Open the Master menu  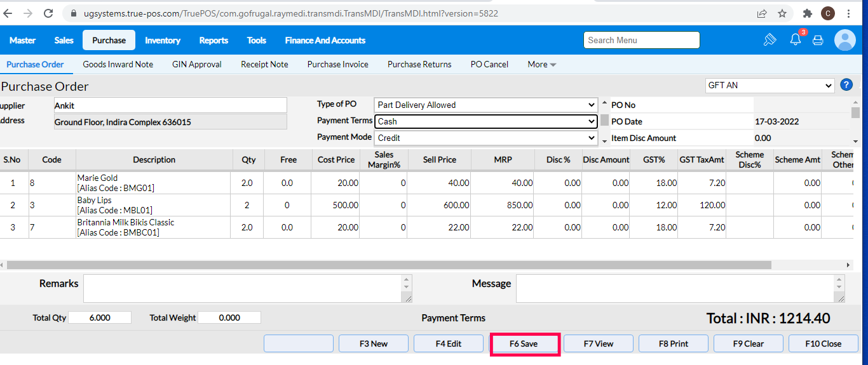(22, 40)
